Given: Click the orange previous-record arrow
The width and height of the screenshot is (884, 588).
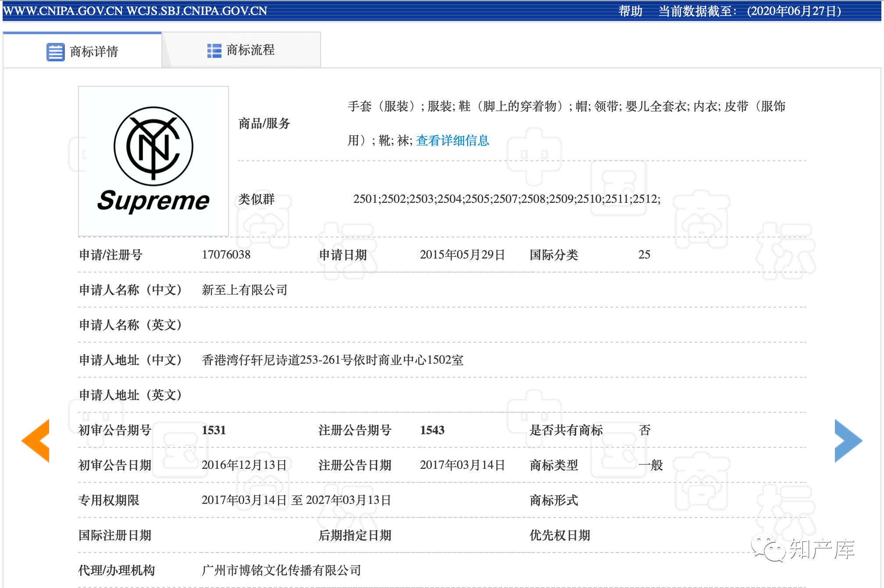Looking at the screenshot, I should pyautogui.click(x=36, y=440).
